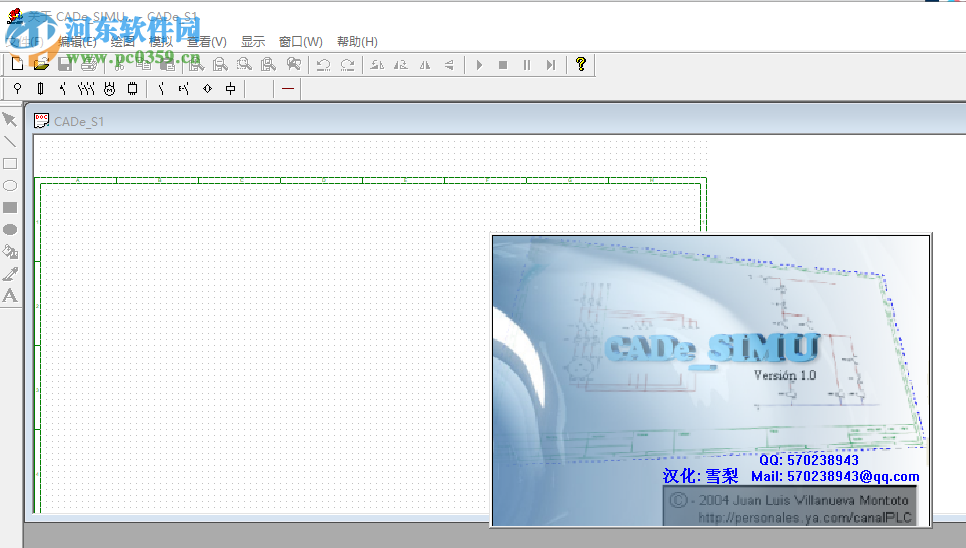The height and width of the screenshot is (548, 966).
Task: Open the 查看(V) menu
Action: [207, 42]
